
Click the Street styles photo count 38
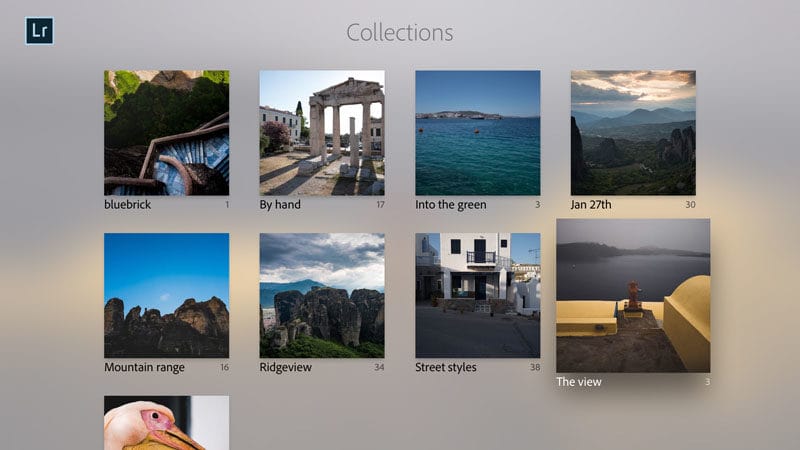click(534, 368)
